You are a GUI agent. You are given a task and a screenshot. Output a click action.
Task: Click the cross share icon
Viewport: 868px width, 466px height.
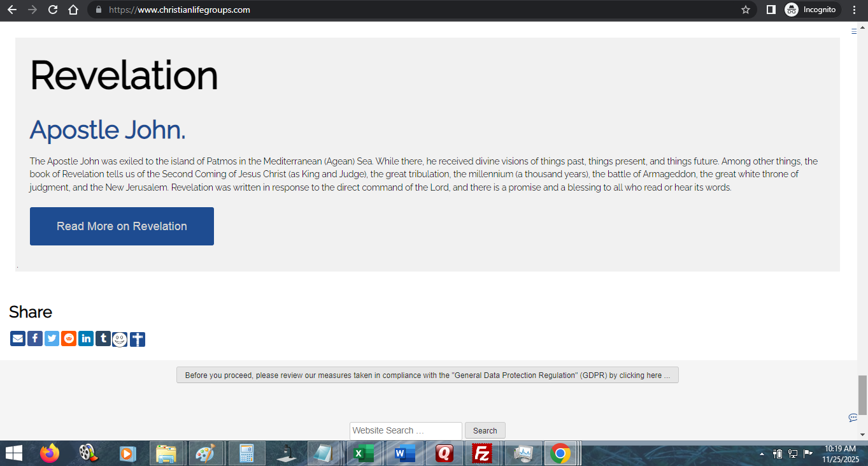tap(138, 340)
